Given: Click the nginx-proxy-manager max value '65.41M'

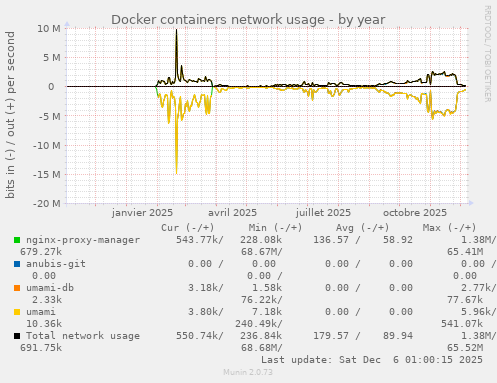Looking at the screenshot, I should coord(465,252).
